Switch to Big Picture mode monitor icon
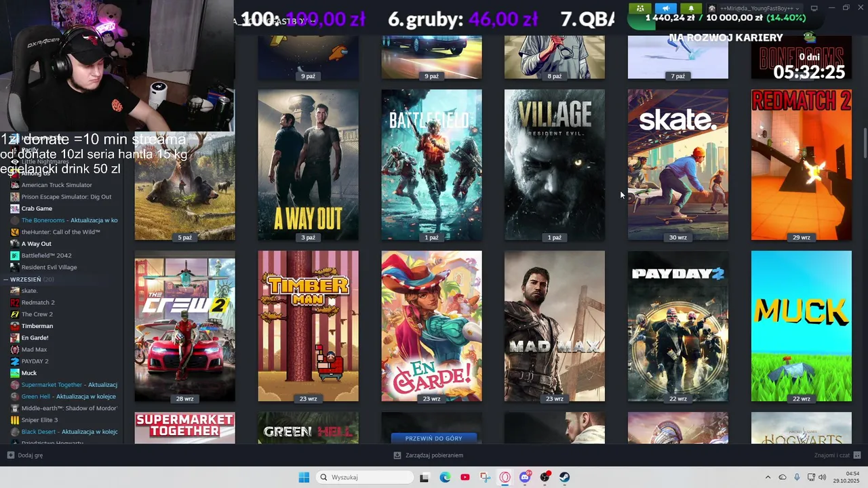The height and width of the screenshot is (488, 868). point(814,8)
